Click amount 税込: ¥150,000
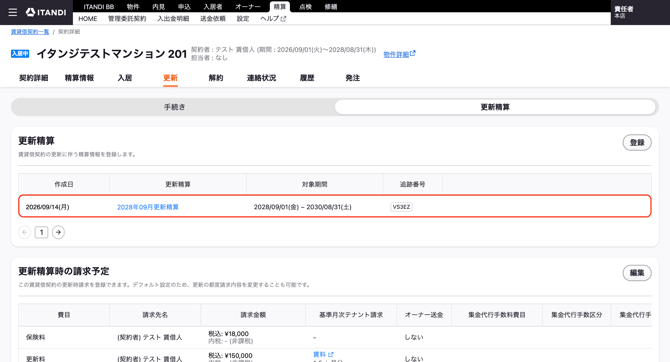 [230, 356]
